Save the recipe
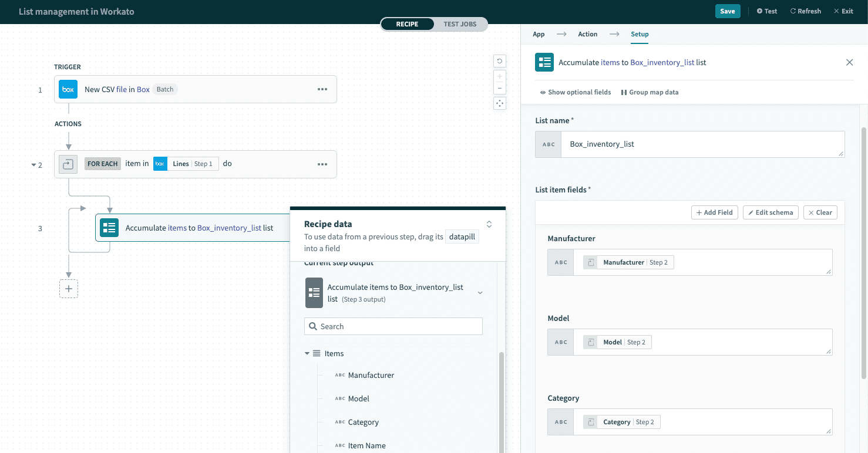The width and height of the screenshot is (868, 453). coord(728,11)
